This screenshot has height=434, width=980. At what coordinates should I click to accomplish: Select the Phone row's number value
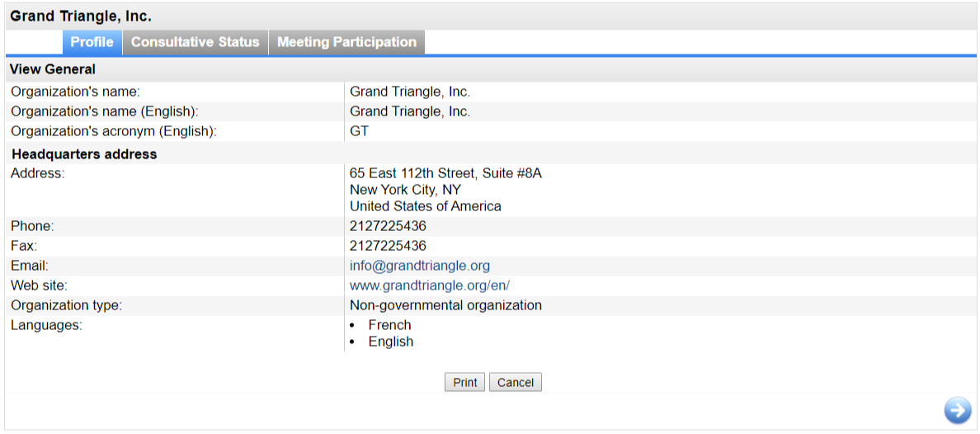click(389, 226)
